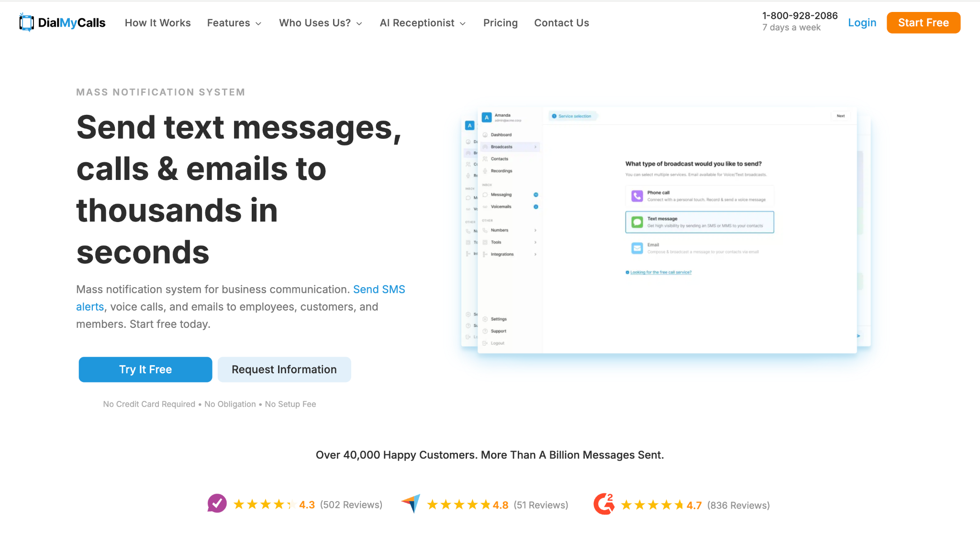Screen dimensions: 980x536
Task: Click the Request Information button
Action: 284,369
